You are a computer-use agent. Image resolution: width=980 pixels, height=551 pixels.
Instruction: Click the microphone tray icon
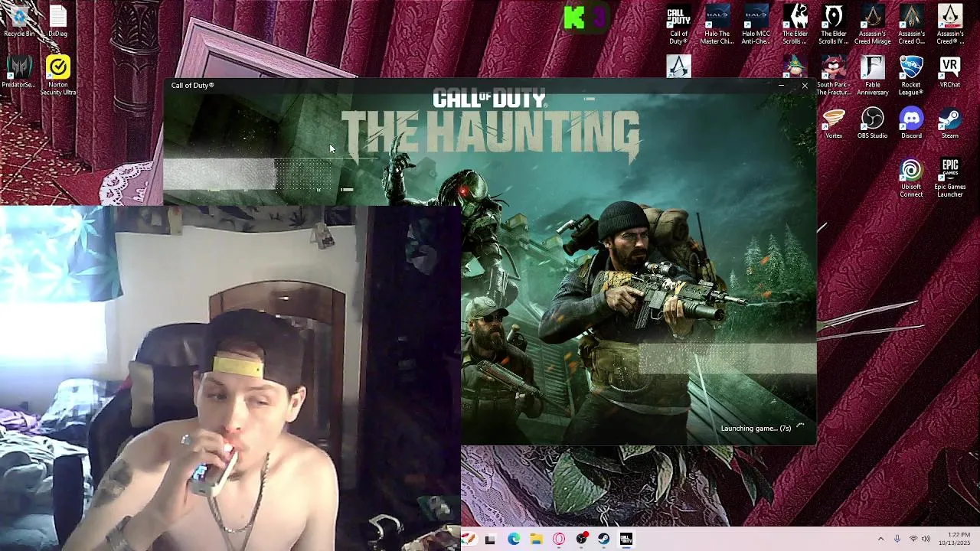tap(897, 539)
